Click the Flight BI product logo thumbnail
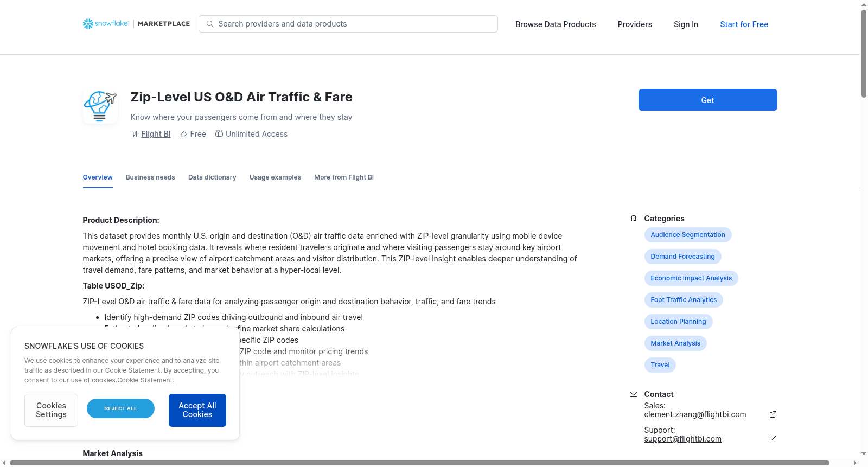Image resolution: width=868 pixels, height=467 pixels. 100,106
